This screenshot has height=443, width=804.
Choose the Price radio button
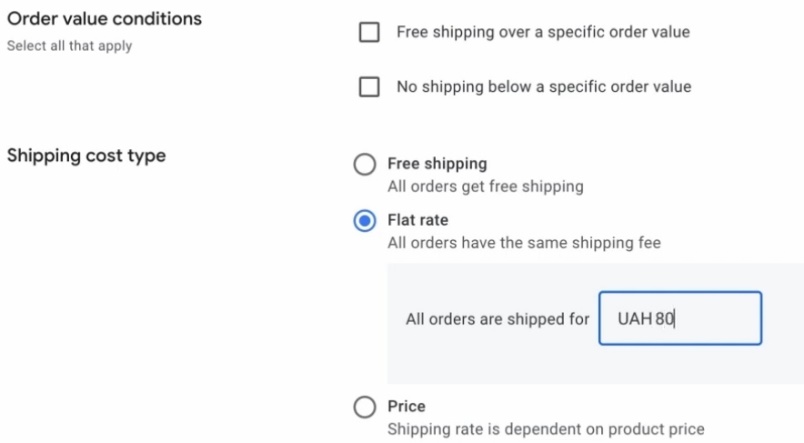click(365, 407)
